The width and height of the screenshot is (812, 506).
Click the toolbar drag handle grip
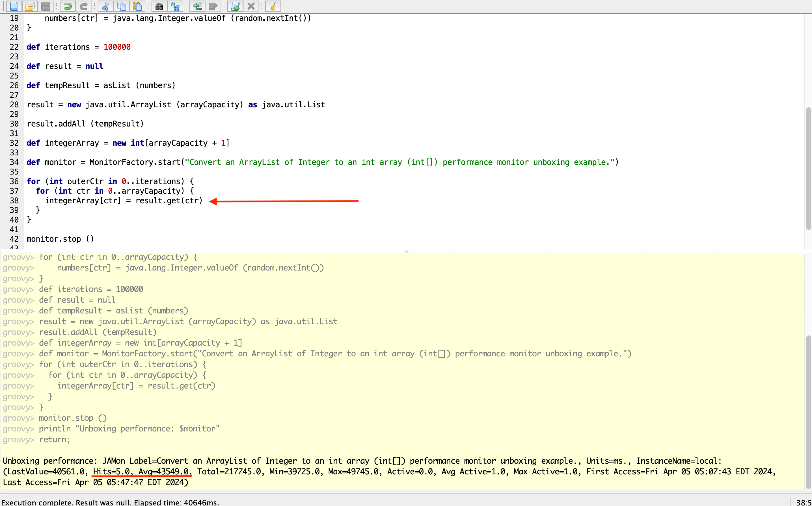(x=3, y=6)
